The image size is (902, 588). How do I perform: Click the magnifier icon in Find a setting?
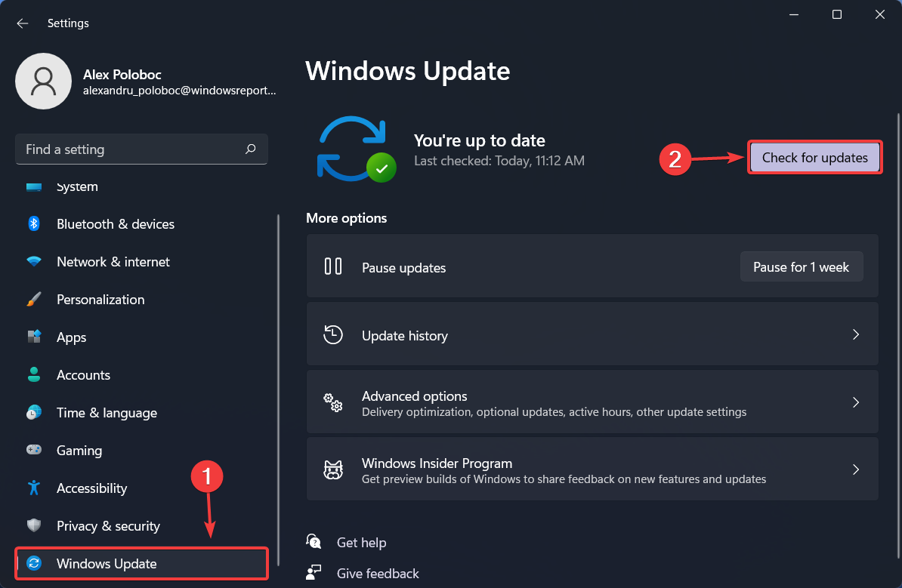[x=250, y=149]
